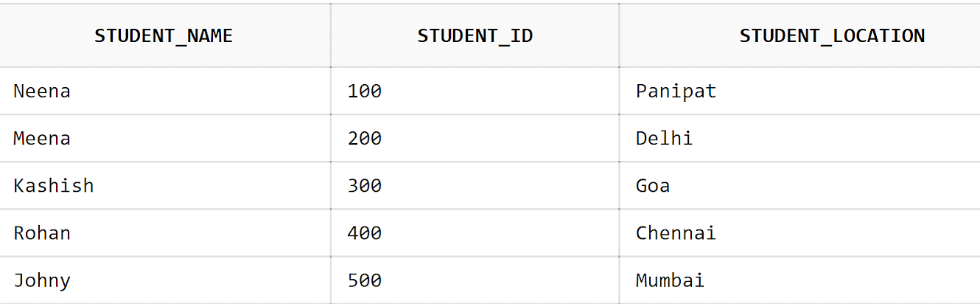The image size is (980, 304).
Task: Select the Meena name cell
Action: coord(164,138)
